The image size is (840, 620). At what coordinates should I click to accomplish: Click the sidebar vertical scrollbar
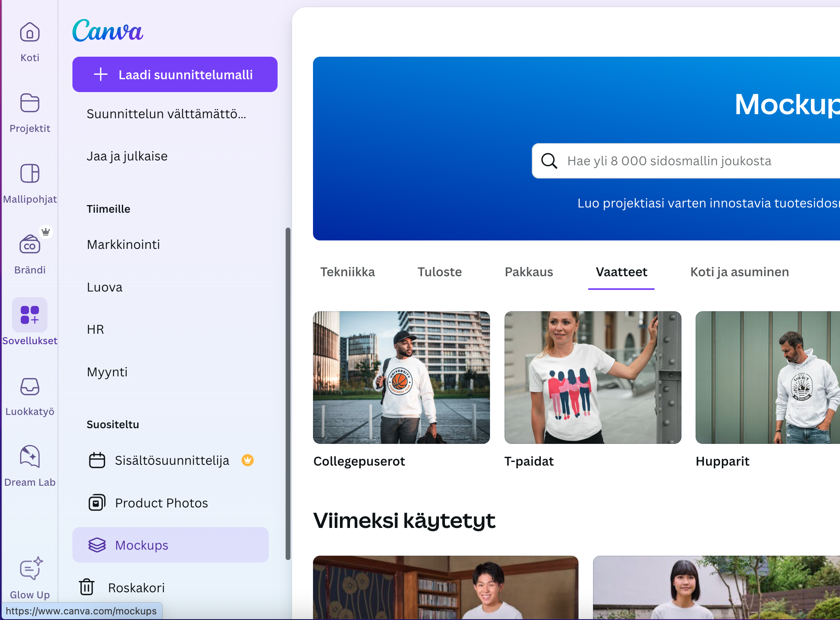288,393
